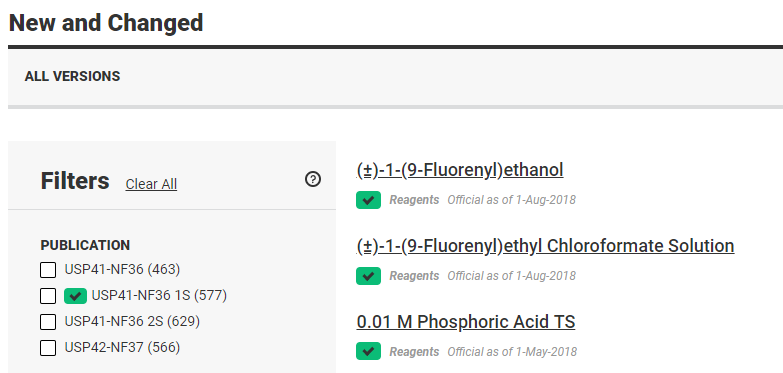Click the Reagents tag under Fluorenyl ethanol
The width and height of the screenshot is (783, 373).
click(x=414, y=200)
